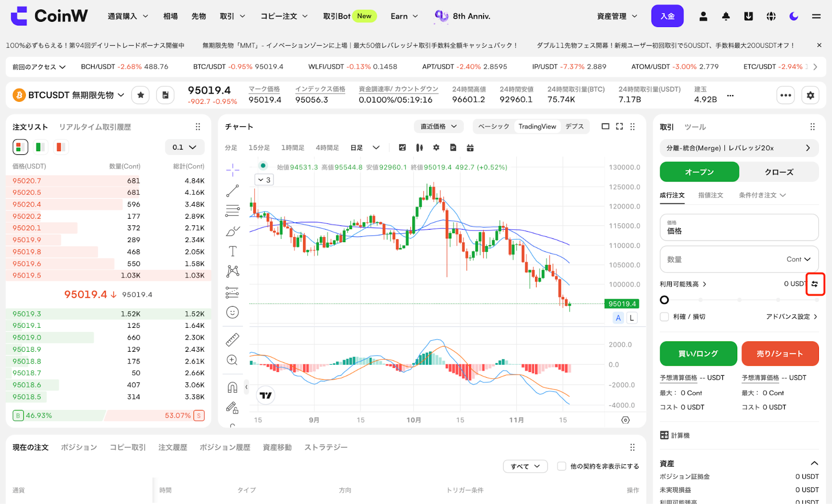Open the user profile icon
The height and width of the screenshot is (504, 832).
pyautogui.click(x=703, y=16)
